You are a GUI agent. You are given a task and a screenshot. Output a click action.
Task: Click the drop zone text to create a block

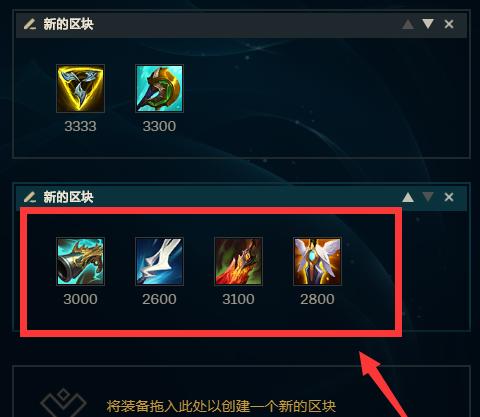(221, 406)
